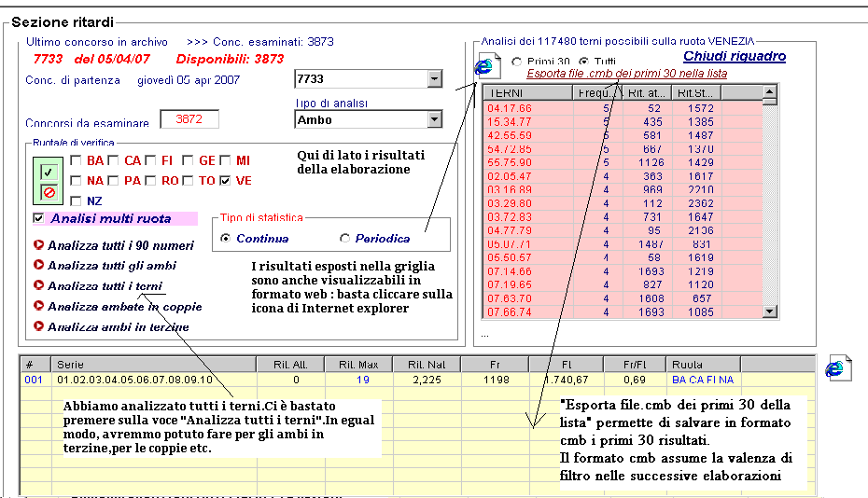Check the RO wheel checkbox
This screenshot has height=498, width=868.
click(150, 180)
